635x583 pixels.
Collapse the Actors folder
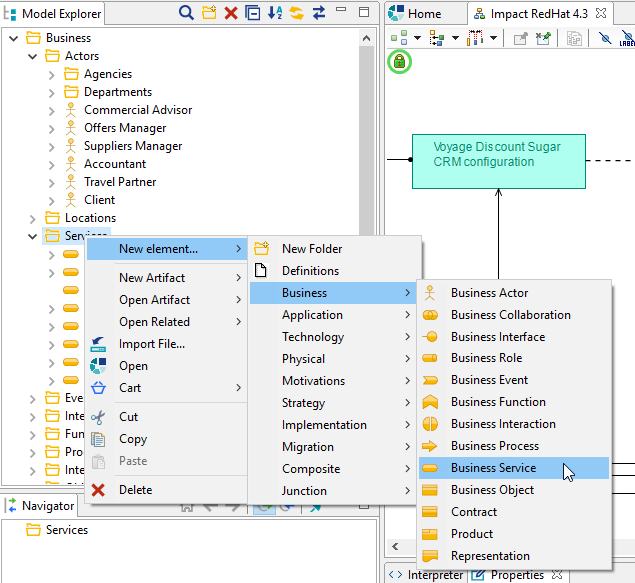32,56
